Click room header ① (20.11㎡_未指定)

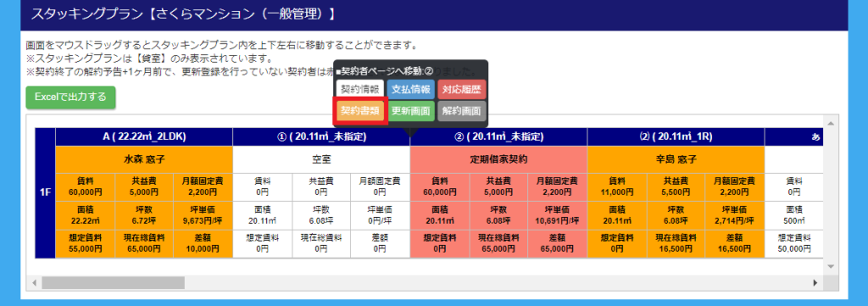[x=321, y=137]
